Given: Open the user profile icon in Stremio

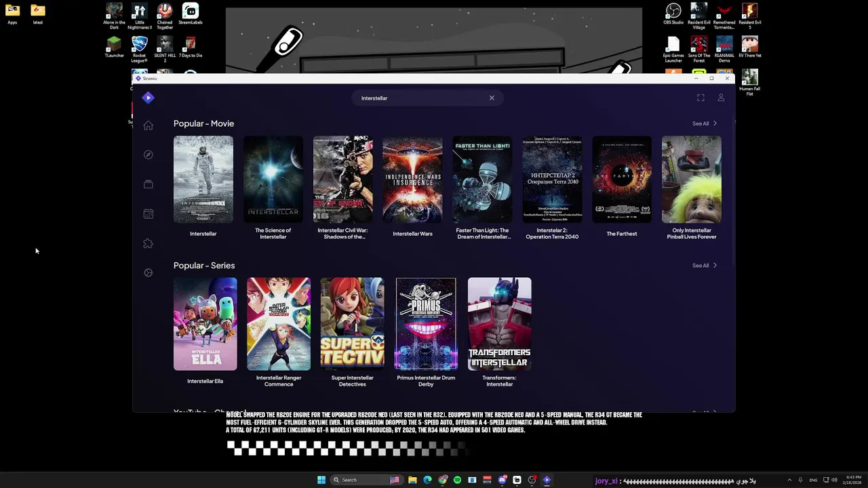Looking at the screenshot, I should click(721, 98).
